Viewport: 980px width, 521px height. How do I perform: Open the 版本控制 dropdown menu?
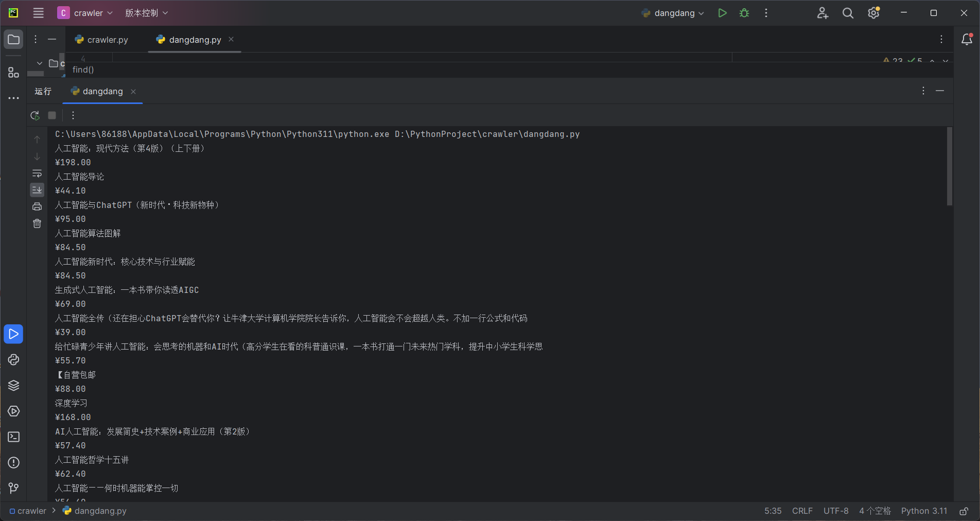tap(146, 13)
